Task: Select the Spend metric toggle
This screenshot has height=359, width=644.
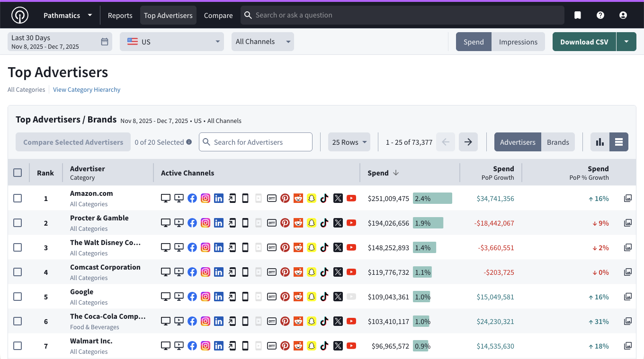Action: [x=474, y=42]
